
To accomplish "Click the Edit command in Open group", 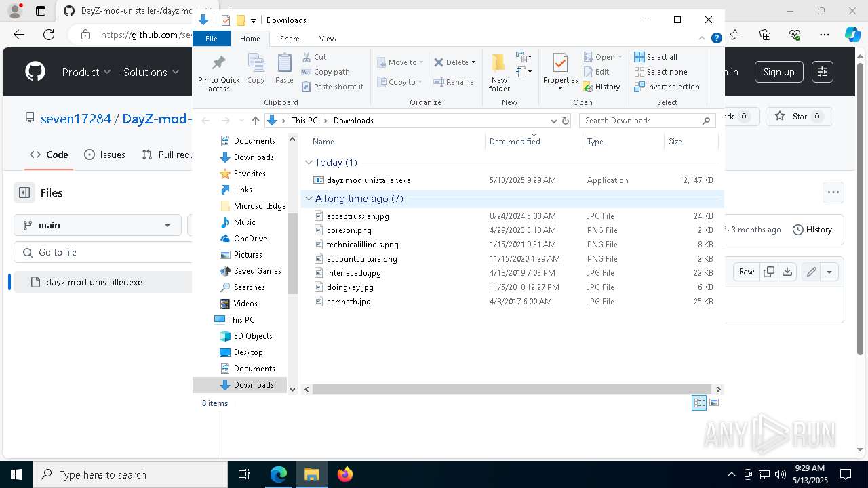I will [x=597, y=72].
